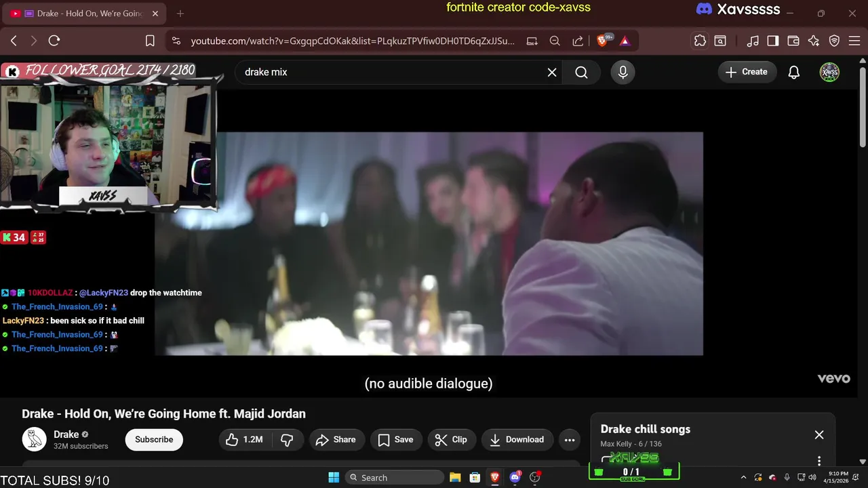Open the browser extensions puzzle icon
The height and width of the screenshot is (488, 868).
[x=700, y=41]
